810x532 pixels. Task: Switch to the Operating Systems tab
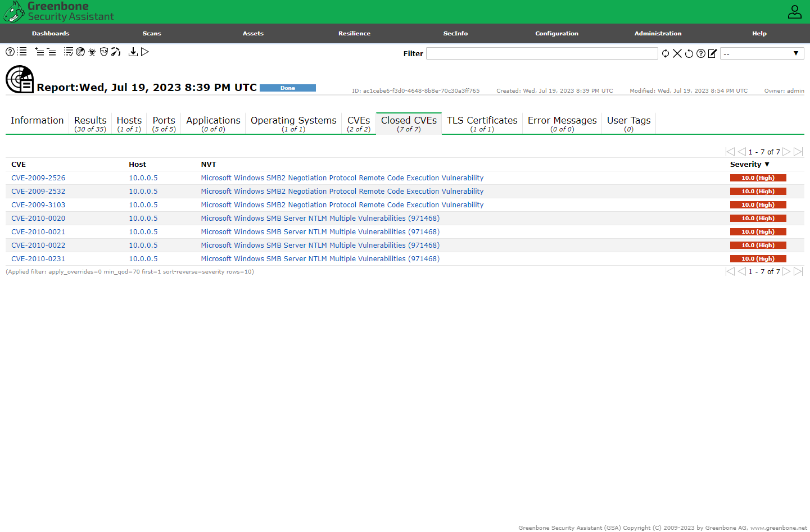pyautogui.click(x=293, y=124)
